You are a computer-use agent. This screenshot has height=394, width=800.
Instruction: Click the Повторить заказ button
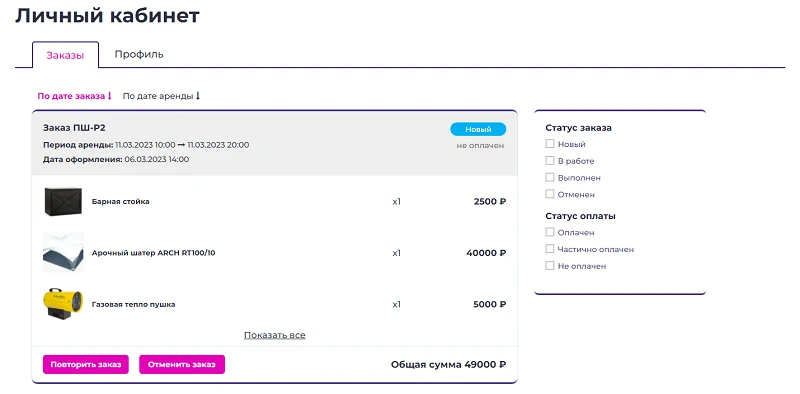point(86,364)
